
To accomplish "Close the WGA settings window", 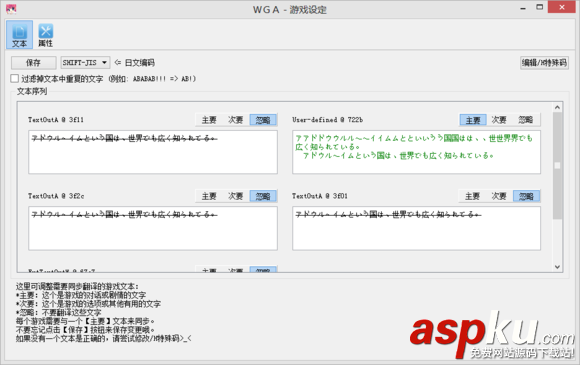I will 562,7.
